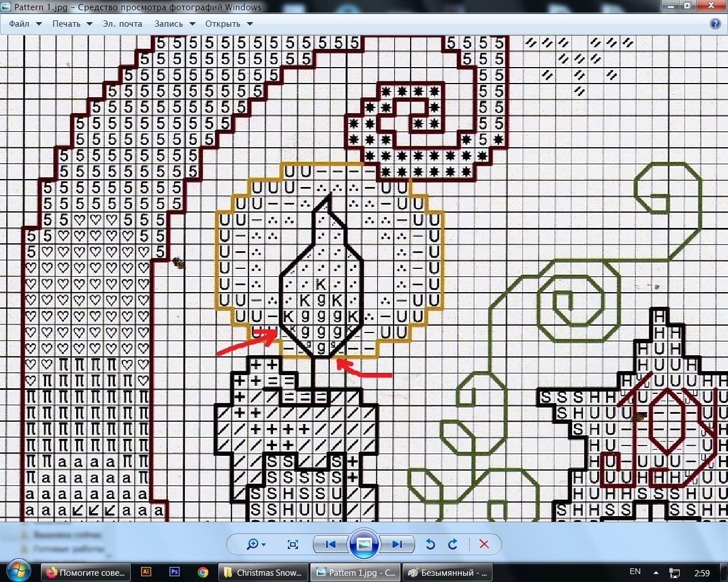
Task: Start the slideshow with the center button
Action: (x=364, y=544)
